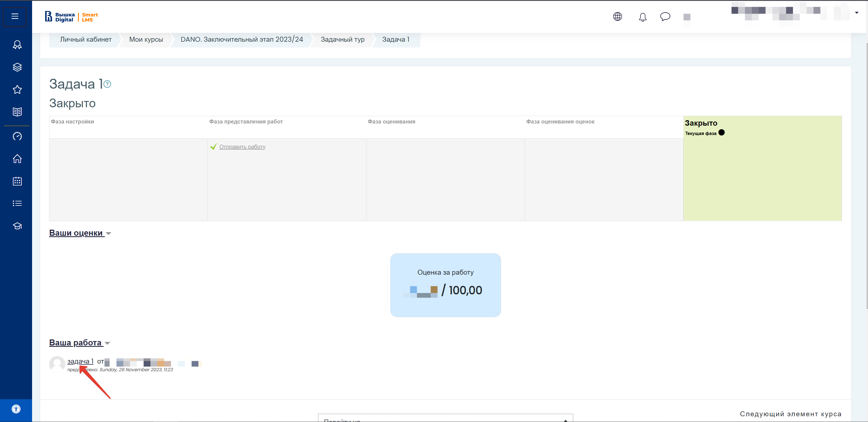The width and height of the screenshot is (868, 422).
Task: Open the achievements ribbon badge icon
Action: [x=17, y=45]
